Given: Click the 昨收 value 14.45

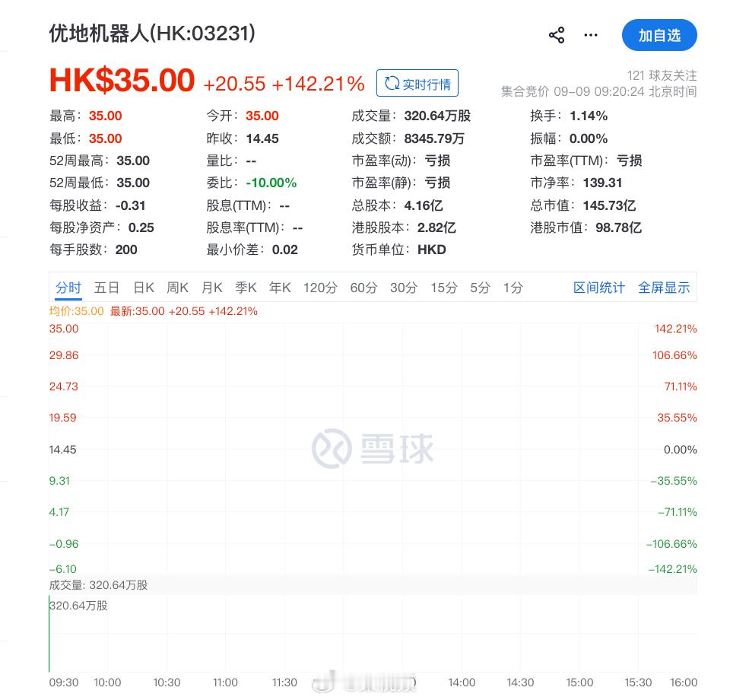Looking at the screenshot, I should [x=262, y=138].
